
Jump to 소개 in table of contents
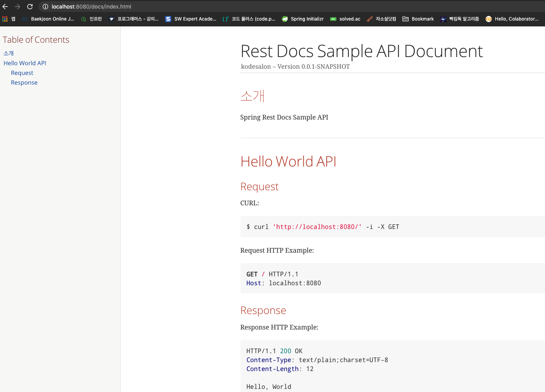(9, 53)
